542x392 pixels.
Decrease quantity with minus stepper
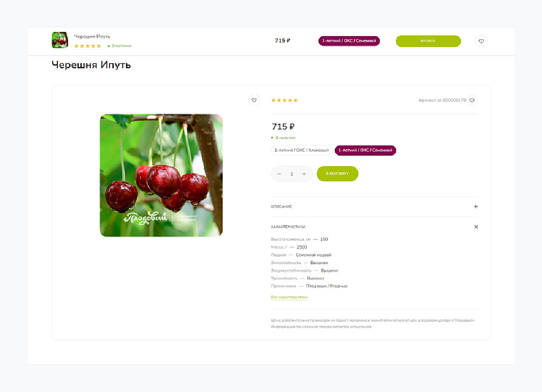(x=279, y=174)
